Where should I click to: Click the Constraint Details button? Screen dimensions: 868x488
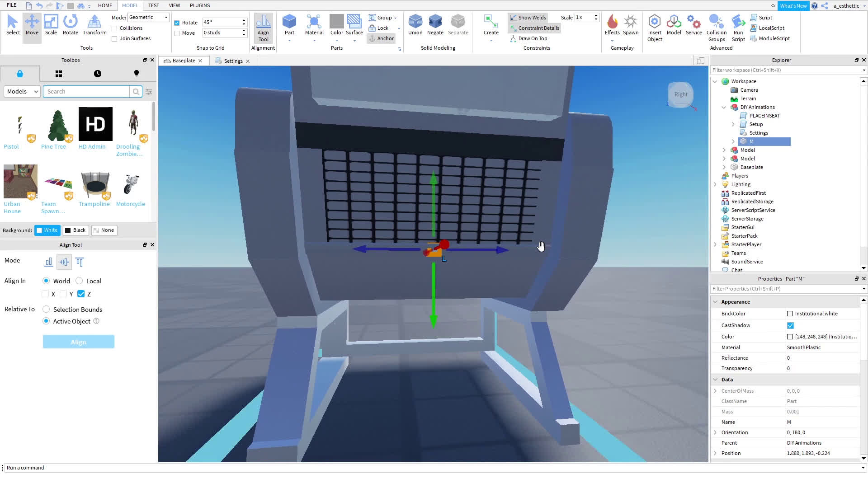tap(534, 28)
